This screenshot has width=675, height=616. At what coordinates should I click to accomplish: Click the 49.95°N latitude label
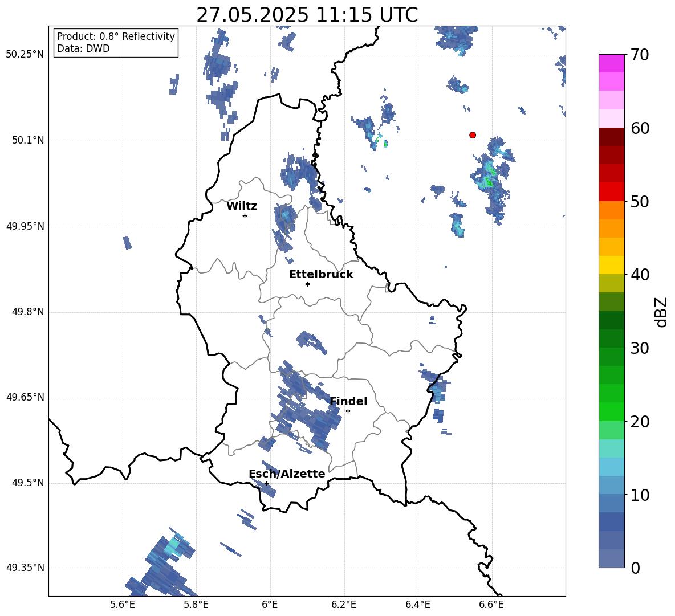[x=25, y=226]
